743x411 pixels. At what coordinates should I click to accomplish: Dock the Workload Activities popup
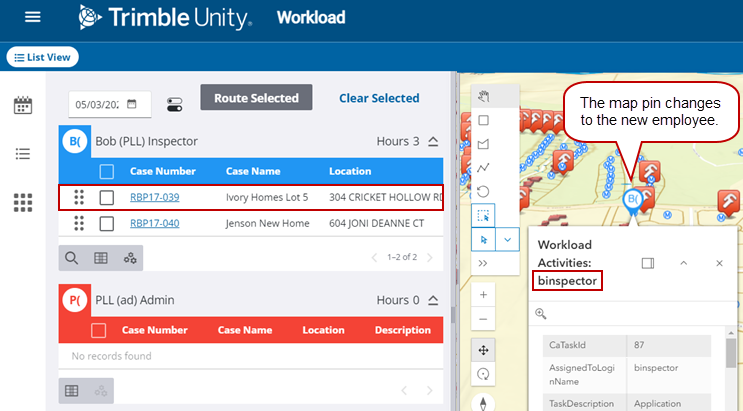[648, 263]
